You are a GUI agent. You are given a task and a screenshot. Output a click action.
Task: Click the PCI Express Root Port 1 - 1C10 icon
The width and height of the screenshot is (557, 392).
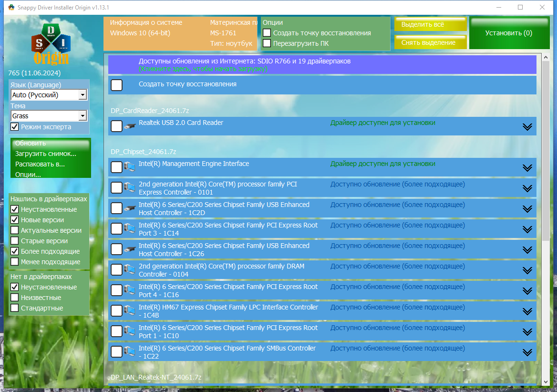click(130, 331)
